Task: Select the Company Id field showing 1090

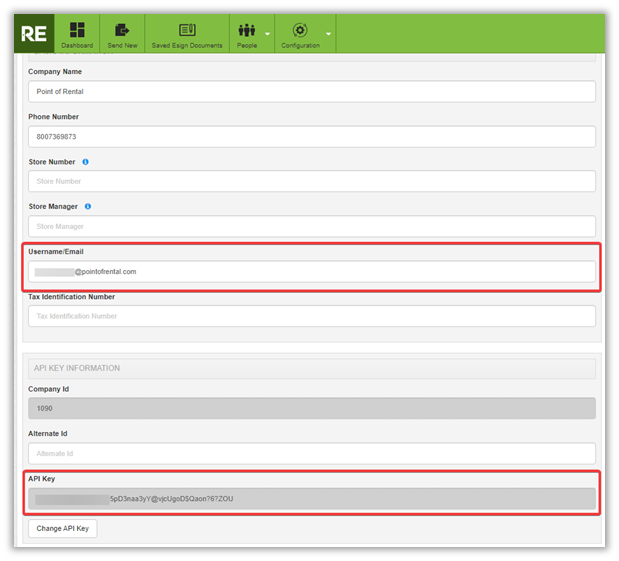Action: pyautogui.click(x=311, y=408)
